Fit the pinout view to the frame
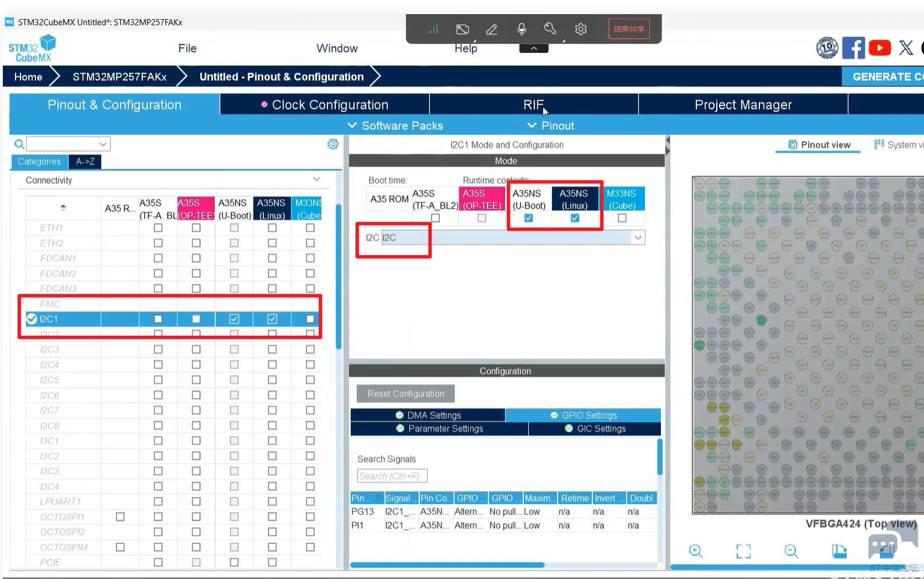This screenshot has height=579, width=924. pos(743,551)
